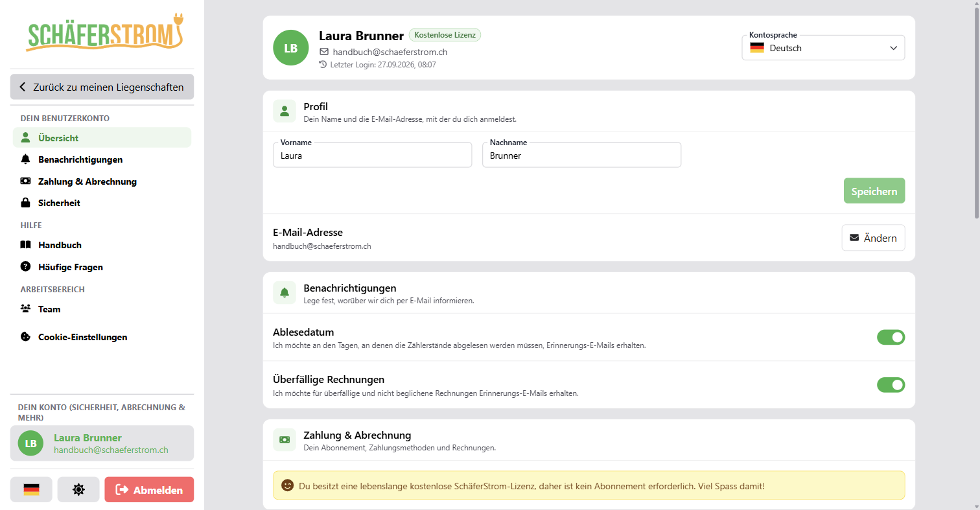The width and height of the screenshot is (980, 510).
Task: Click the person icon beside Übersicht
Action: [x=25, y=137]
